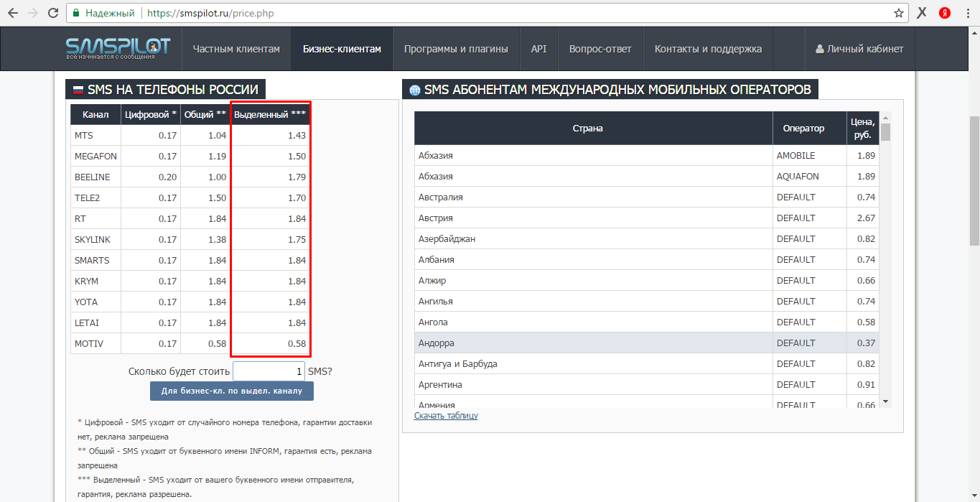Click the Алжир country row
Screen dimensions: 980x502
647,280
